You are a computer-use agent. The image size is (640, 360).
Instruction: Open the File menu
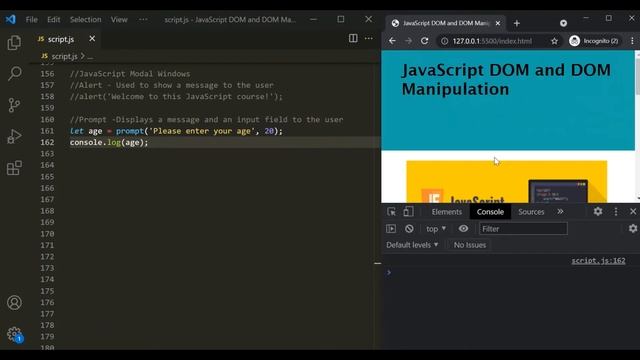click(x=31, y=19)
